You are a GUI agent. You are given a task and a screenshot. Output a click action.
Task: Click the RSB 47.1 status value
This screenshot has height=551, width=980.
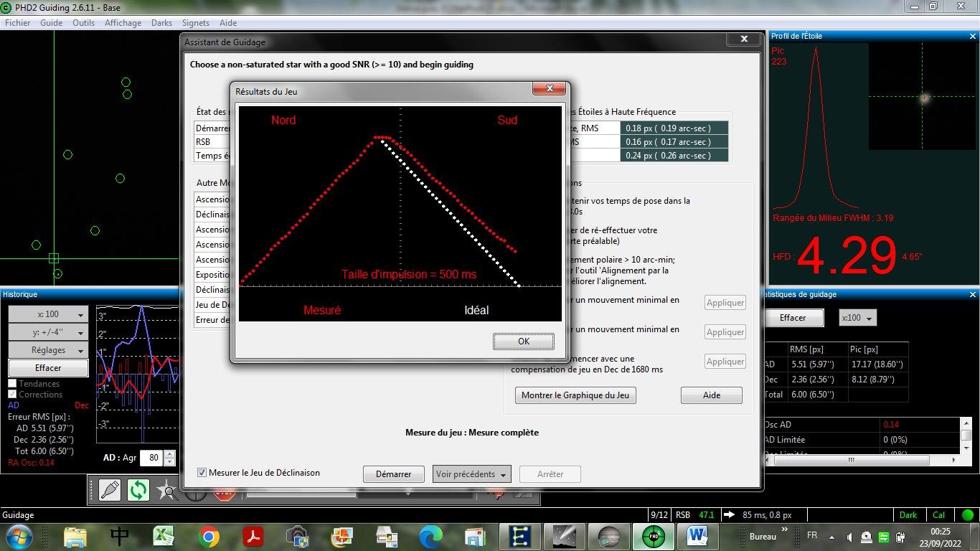[695, 515]
